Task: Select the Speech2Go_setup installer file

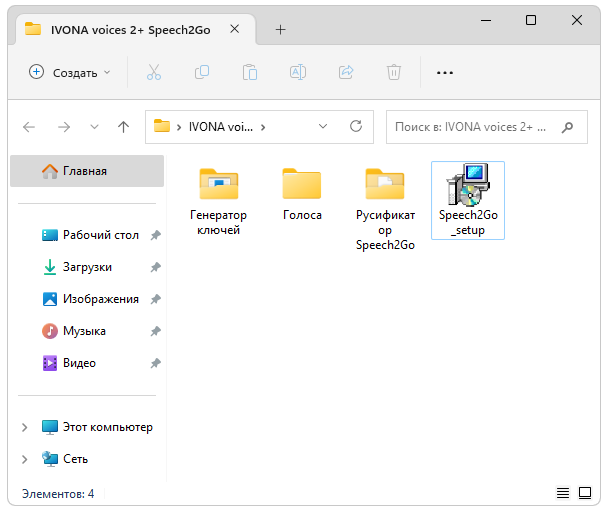Action: tap(468, 200)
